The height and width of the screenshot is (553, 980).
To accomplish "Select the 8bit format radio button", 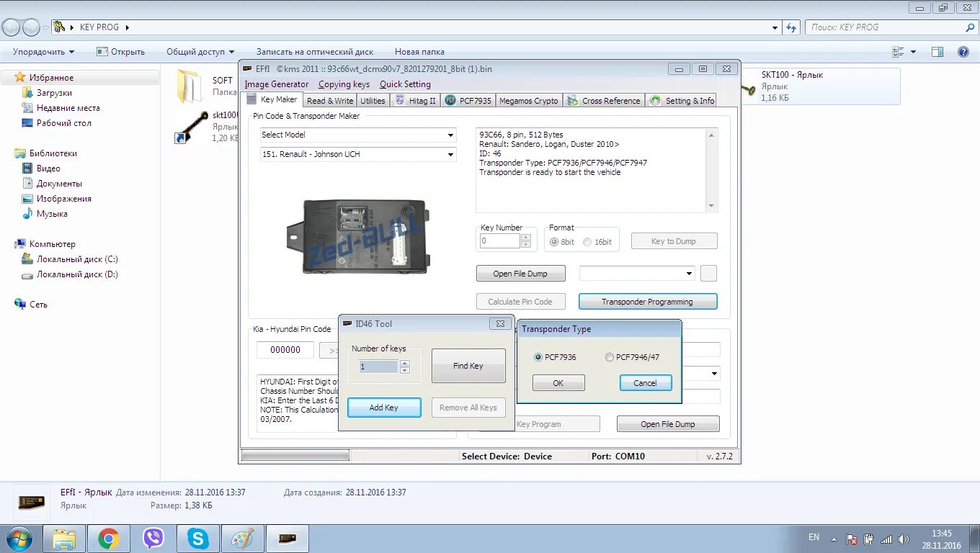I will click(554, 242).
